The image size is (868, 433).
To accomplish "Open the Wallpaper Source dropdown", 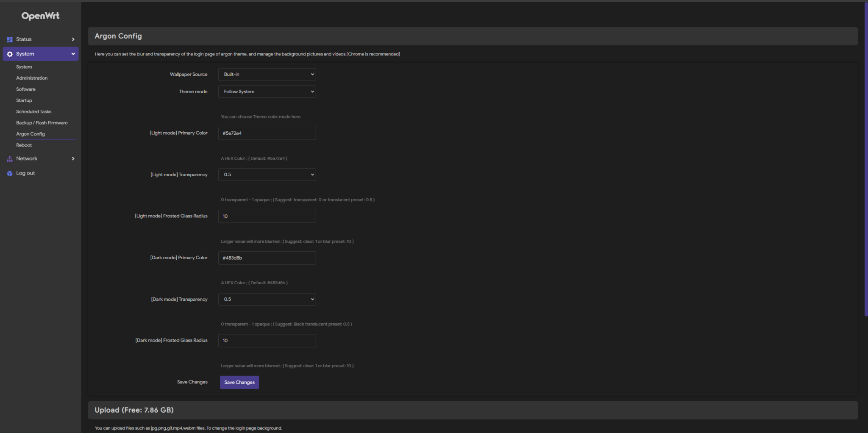I will click(267, 75).
